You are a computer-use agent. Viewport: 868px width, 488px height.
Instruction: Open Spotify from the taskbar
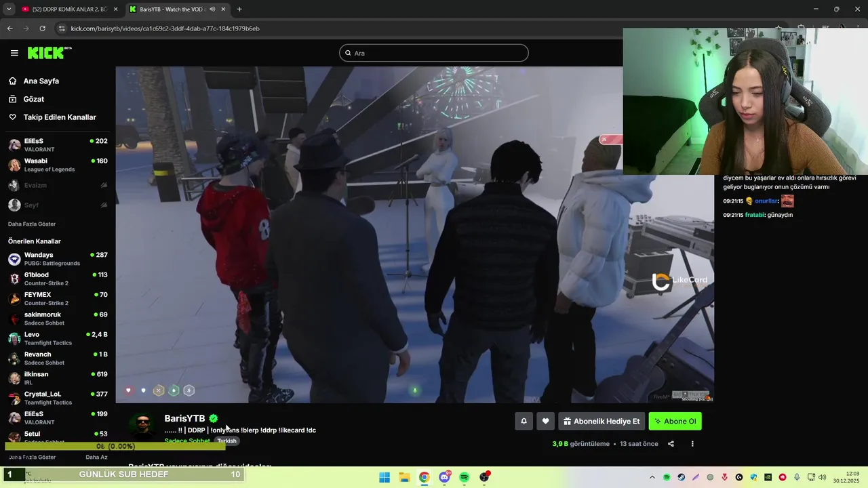click(464, 477)
